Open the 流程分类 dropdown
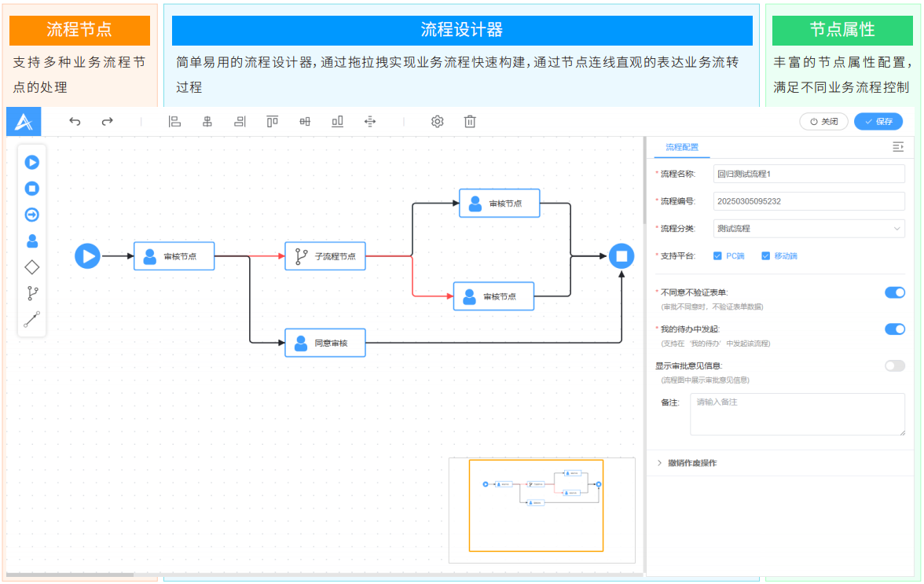 click(808, 229)
